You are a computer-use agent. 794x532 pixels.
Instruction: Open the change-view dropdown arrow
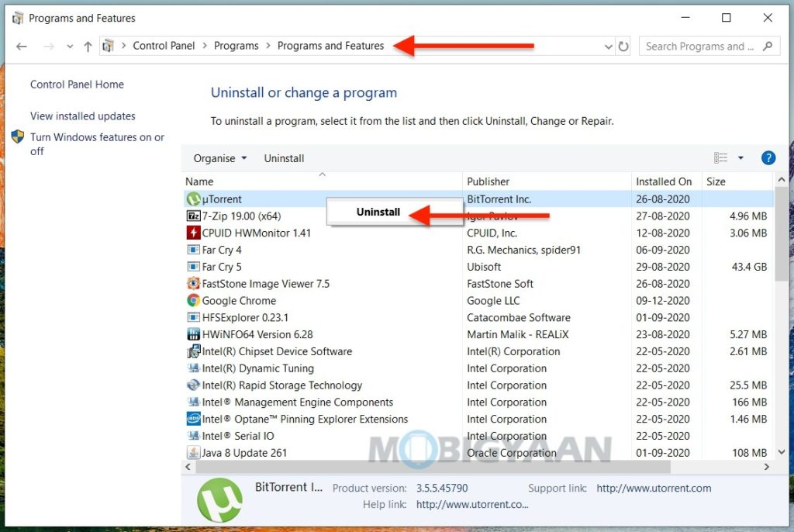(x=742, y=157)
